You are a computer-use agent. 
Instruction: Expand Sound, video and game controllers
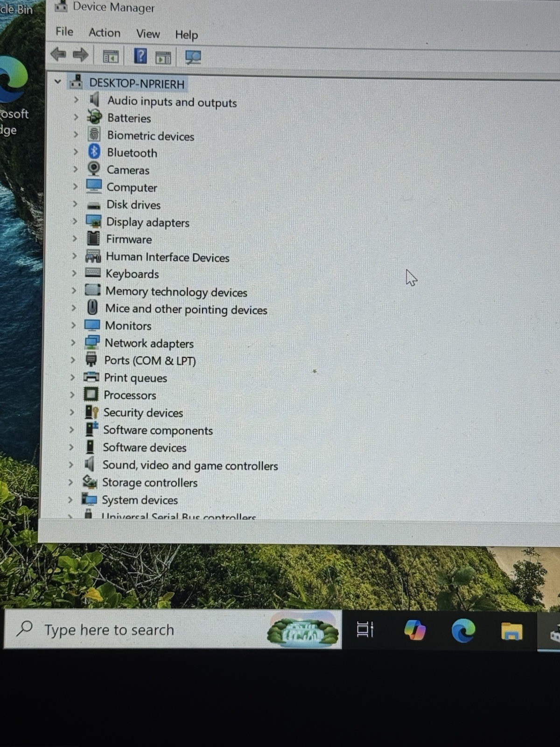(x=71, y=464)
